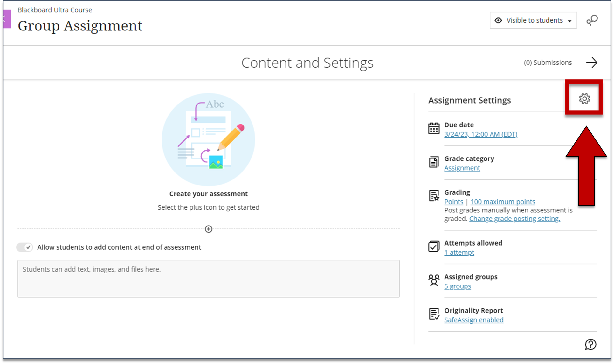Click the student content text box
This screenshot has width=614, height=364.
(x=209, y=279)
